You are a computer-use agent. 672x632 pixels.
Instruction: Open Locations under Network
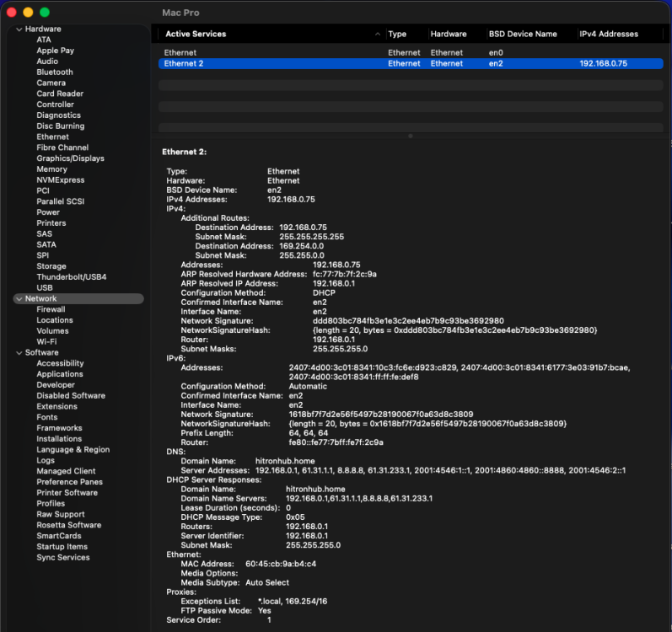coord(55,320)
